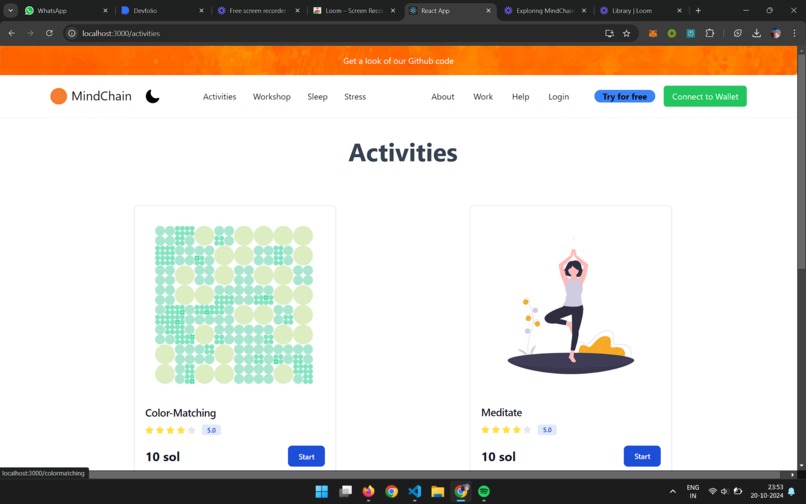Open the Chrome profile avatar

[776, 33]
